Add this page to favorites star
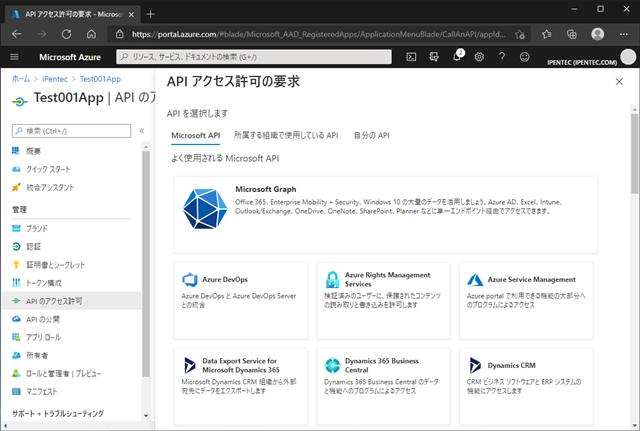This screenshot has width=640, height=431. [x=520, y=34]
